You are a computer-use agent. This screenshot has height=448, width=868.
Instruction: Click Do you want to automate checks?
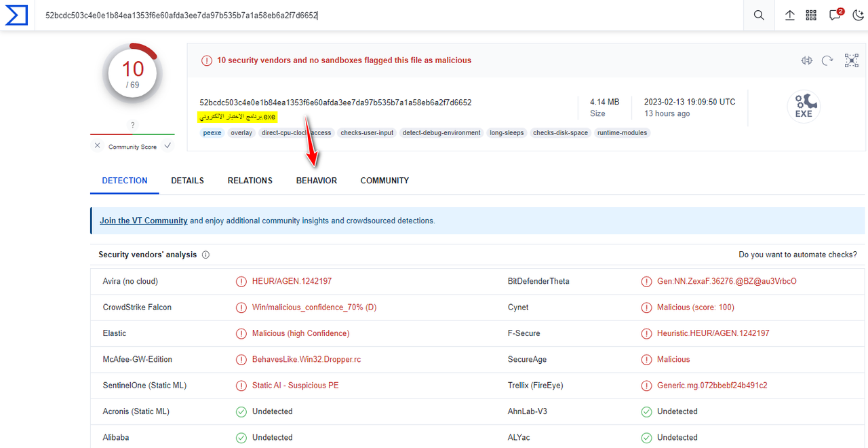click(798, 255)
